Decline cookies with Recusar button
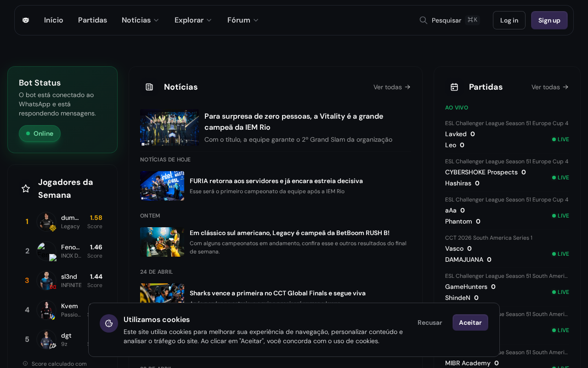 (430, 322)
